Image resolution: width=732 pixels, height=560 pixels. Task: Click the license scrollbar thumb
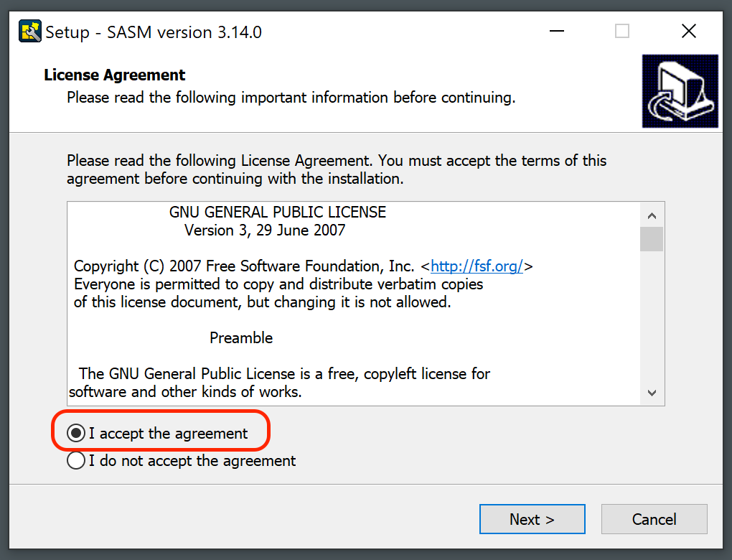pyautogui.click(x=652, y=239)
